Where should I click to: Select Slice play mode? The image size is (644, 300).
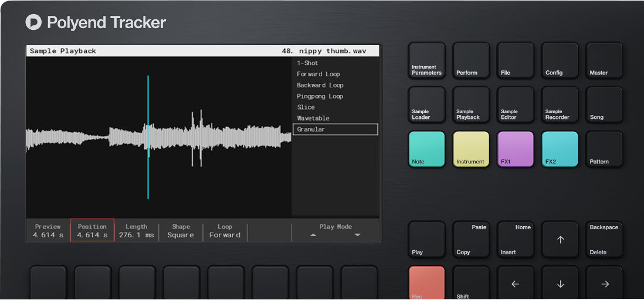pyautogui.click(x=335, y=107)
